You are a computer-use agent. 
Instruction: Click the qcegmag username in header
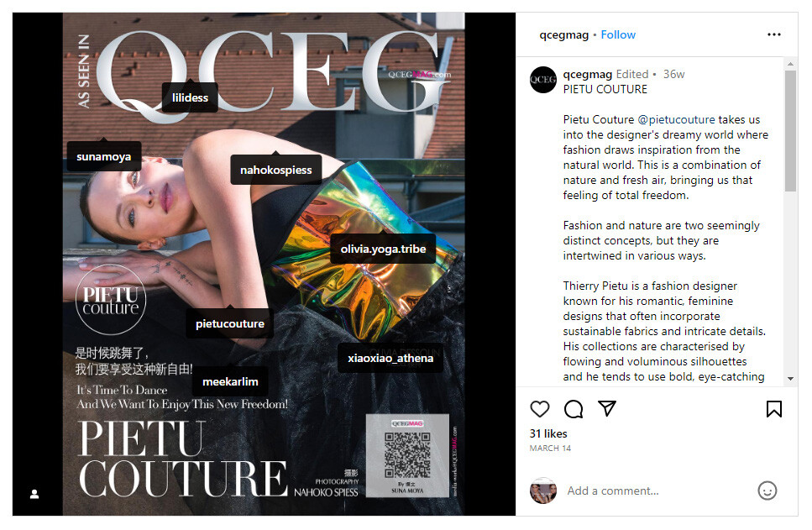click(x=564, y=34)
